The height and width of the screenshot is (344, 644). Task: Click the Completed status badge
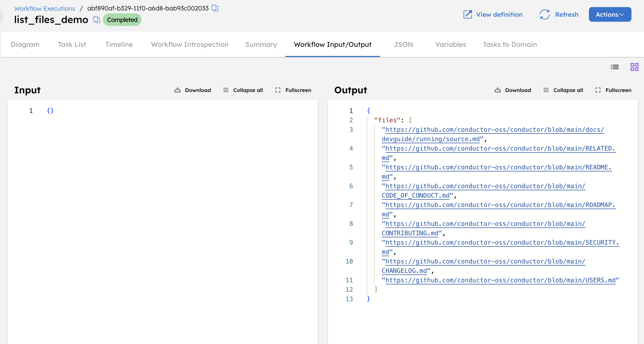[122, 20]
